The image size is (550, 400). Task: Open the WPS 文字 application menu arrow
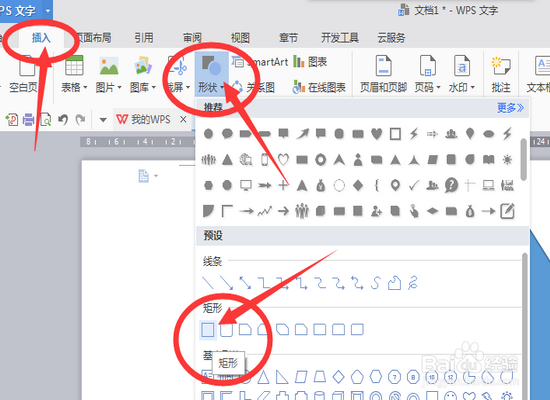click(x=48, y=11)
